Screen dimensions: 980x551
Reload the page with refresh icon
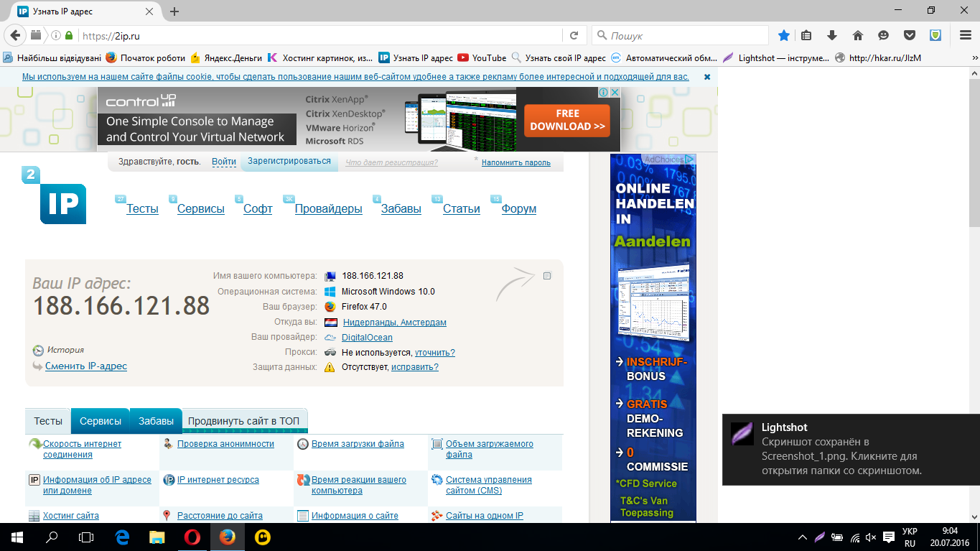click(574, 35)
